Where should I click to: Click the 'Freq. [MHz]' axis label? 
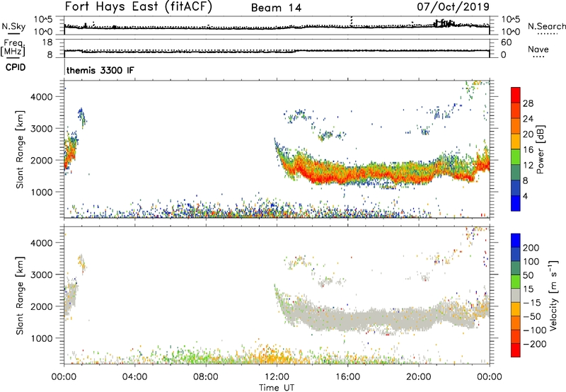point(13,48)
